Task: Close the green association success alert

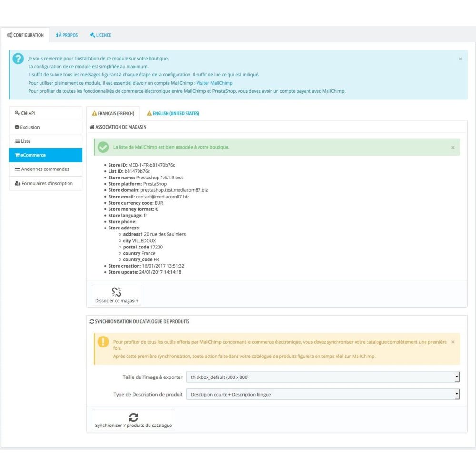Action: 453,148
